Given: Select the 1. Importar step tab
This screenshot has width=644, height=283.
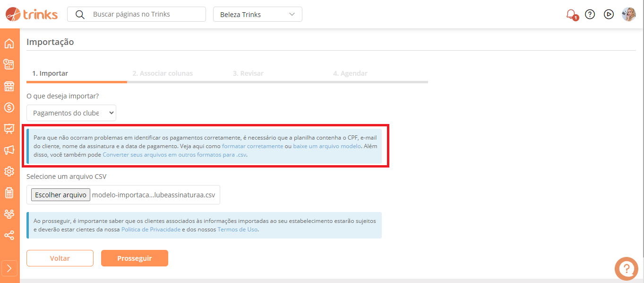Looking at the screenshot, I should point(50,73).
